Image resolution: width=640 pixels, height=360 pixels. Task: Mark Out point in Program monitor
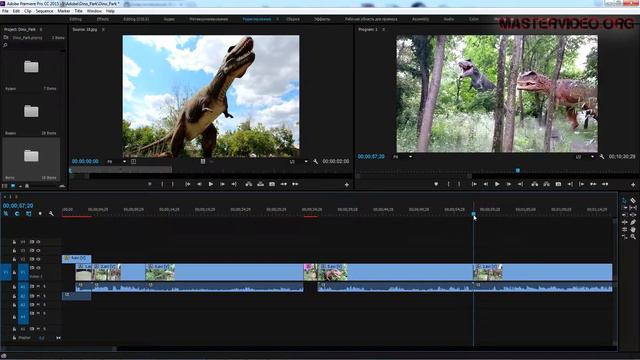(459, 184)
